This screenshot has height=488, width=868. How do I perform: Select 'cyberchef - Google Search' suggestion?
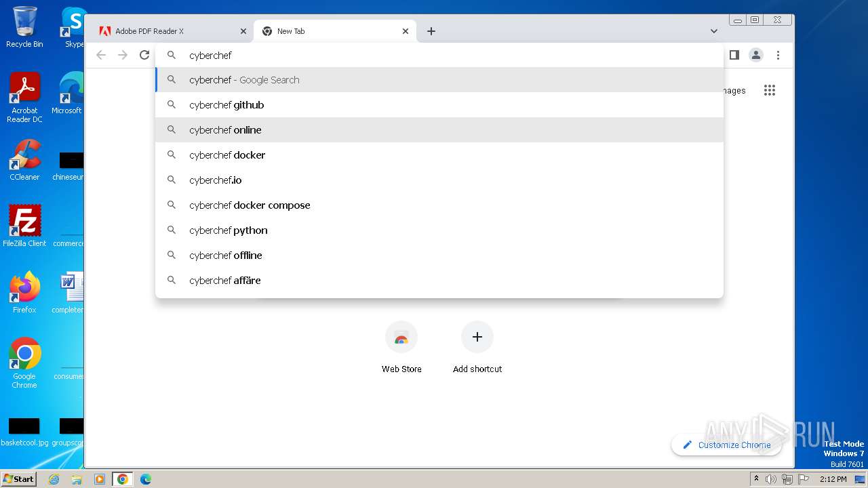pyautogui.click(x=439, y=80)
